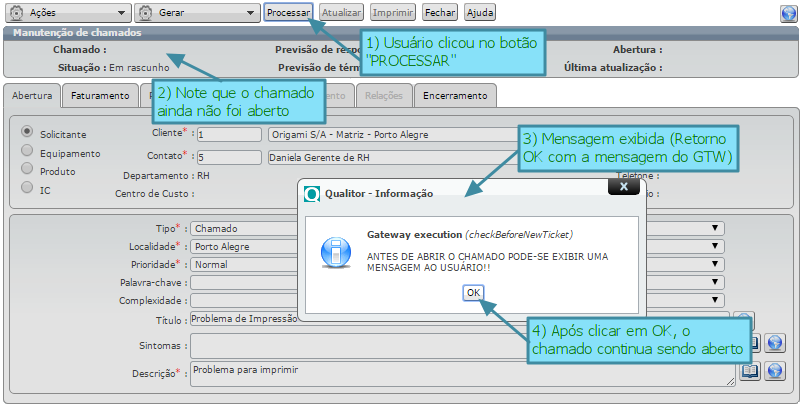Open the Tipo dropdown arrow

click(x=715, y=228)
